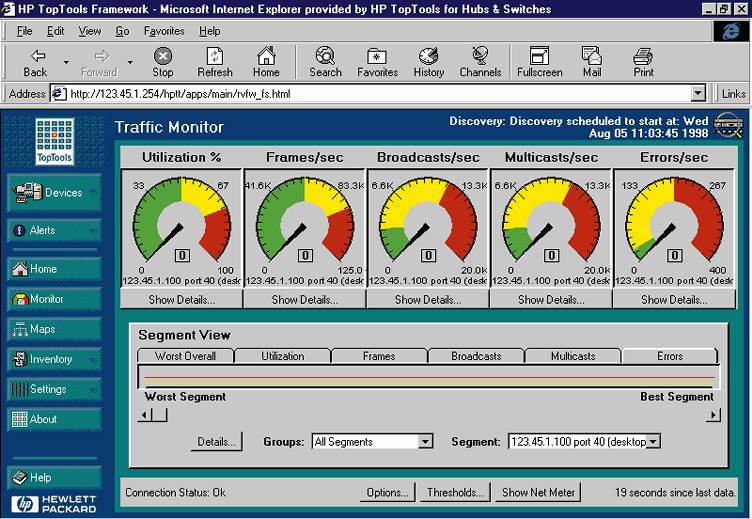752x519 pixels.
Task: Open the Address bar dropdown arrow
Action: (x=698, y=93)
